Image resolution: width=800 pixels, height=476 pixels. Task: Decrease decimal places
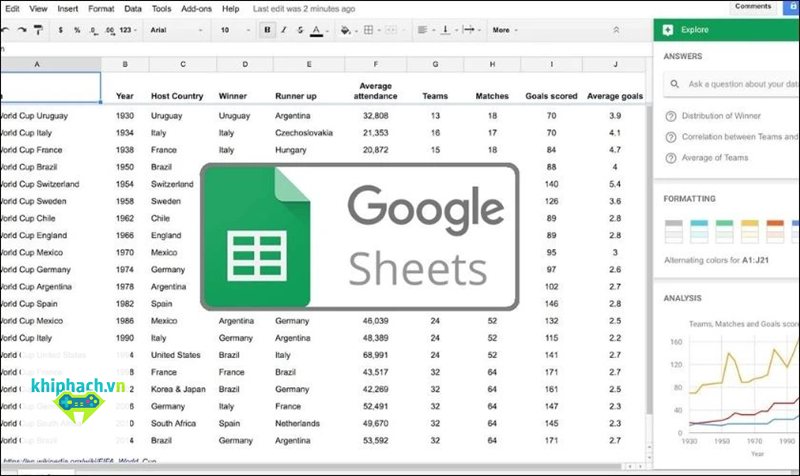93,30
